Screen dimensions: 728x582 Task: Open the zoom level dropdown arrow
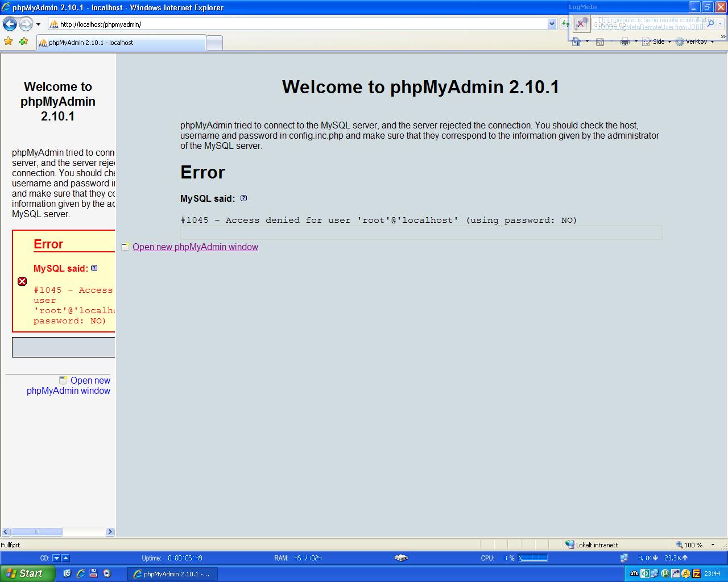coord(713,544)
